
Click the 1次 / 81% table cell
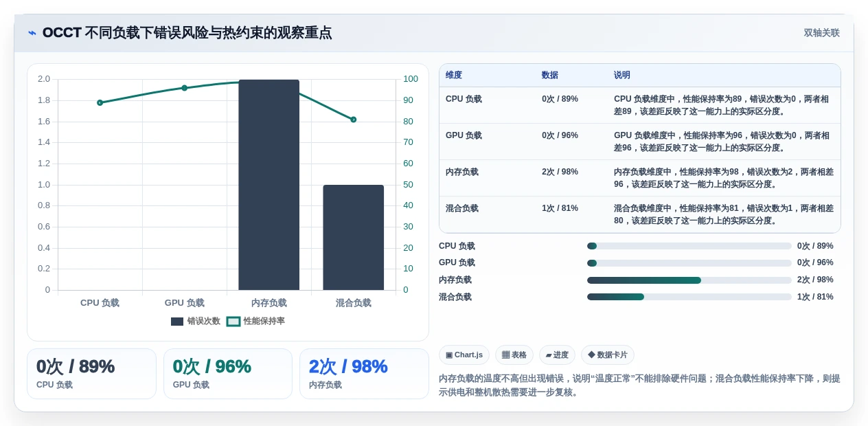click(560, 208)
